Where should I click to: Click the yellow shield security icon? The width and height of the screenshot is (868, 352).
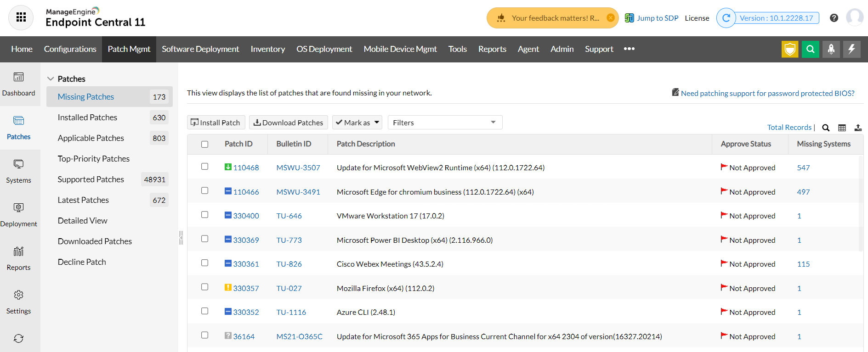790,49
